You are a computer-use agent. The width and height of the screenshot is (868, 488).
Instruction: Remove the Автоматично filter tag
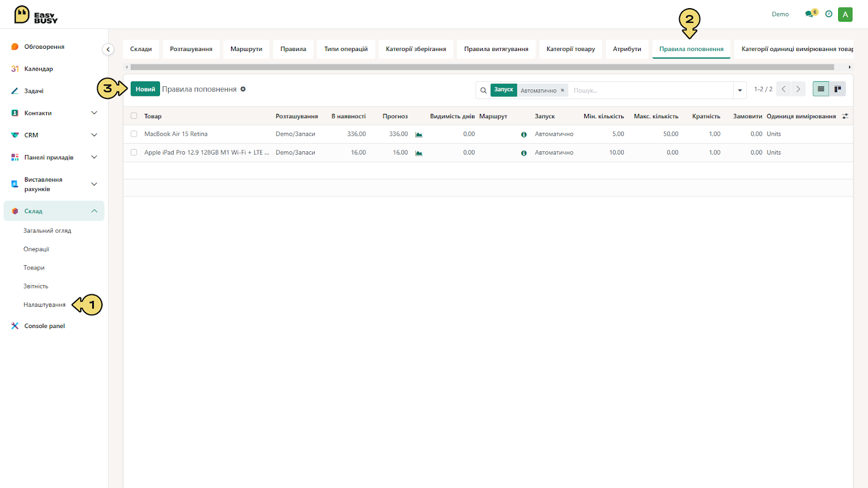click(x=563, y=91)
